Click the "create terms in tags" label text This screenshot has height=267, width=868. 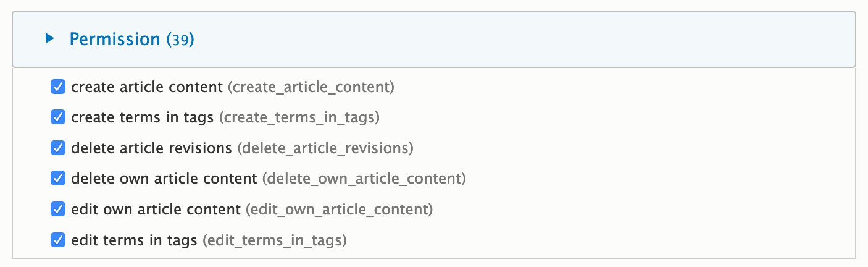141,117
